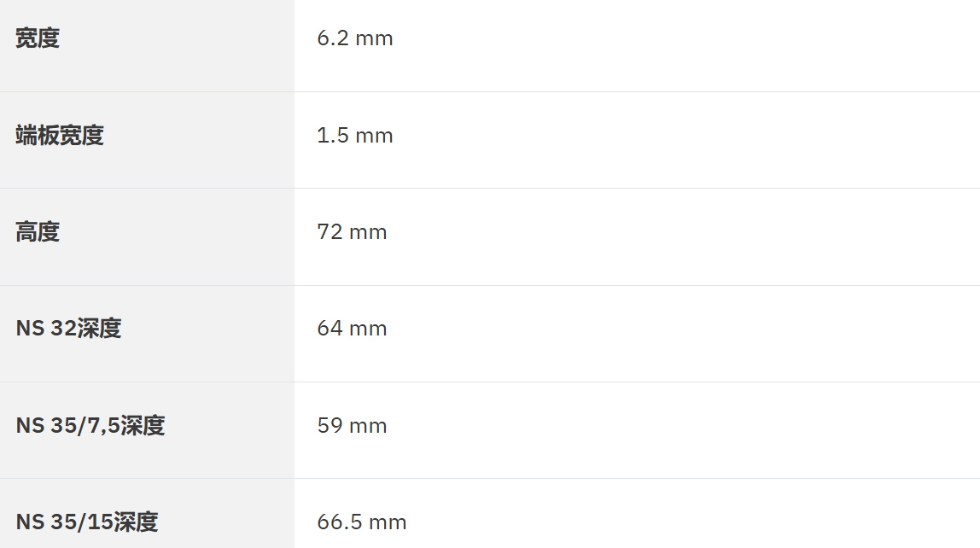Click the 1.5 end plate width number
Image resolution: width=980 pixels, height=548 pixels.
point(332,136)
